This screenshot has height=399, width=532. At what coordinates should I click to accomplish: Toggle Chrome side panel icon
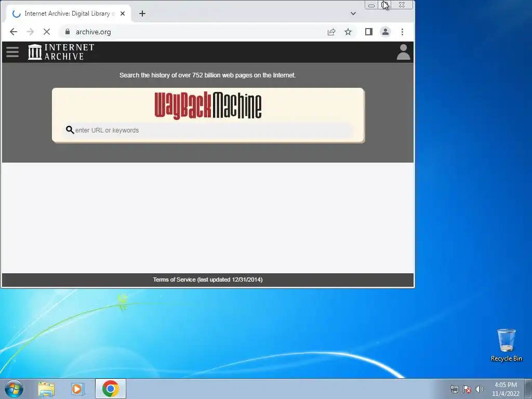(369, 32)
